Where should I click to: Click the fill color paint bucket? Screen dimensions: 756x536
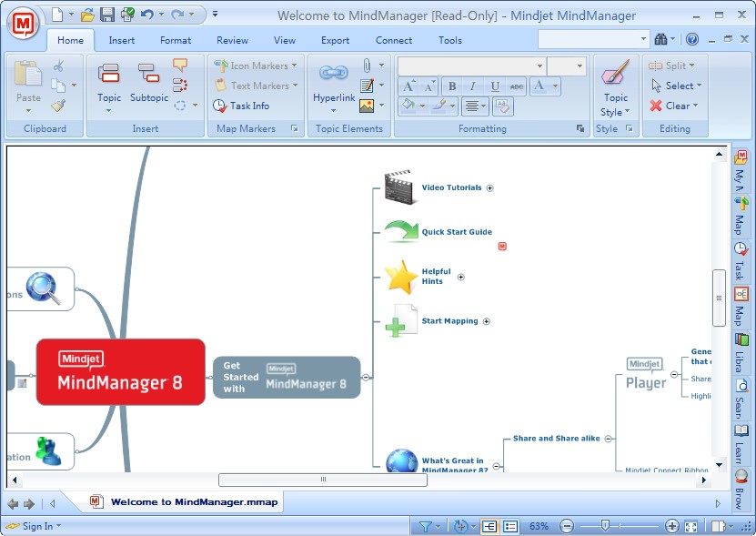(408, 106)
